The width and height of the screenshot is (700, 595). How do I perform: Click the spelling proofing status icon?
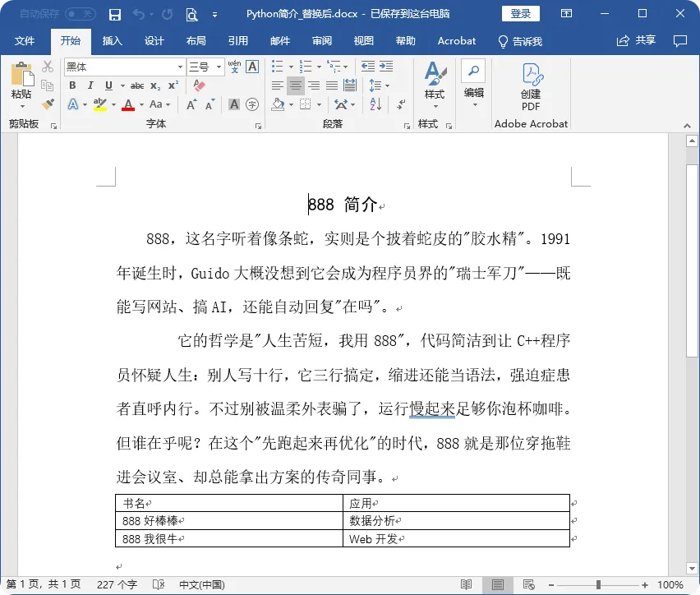point(159,584)
